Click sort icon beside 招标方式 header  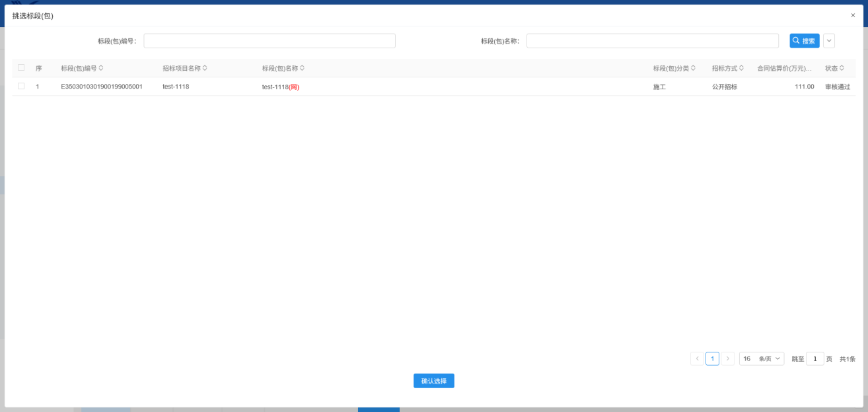741,68
